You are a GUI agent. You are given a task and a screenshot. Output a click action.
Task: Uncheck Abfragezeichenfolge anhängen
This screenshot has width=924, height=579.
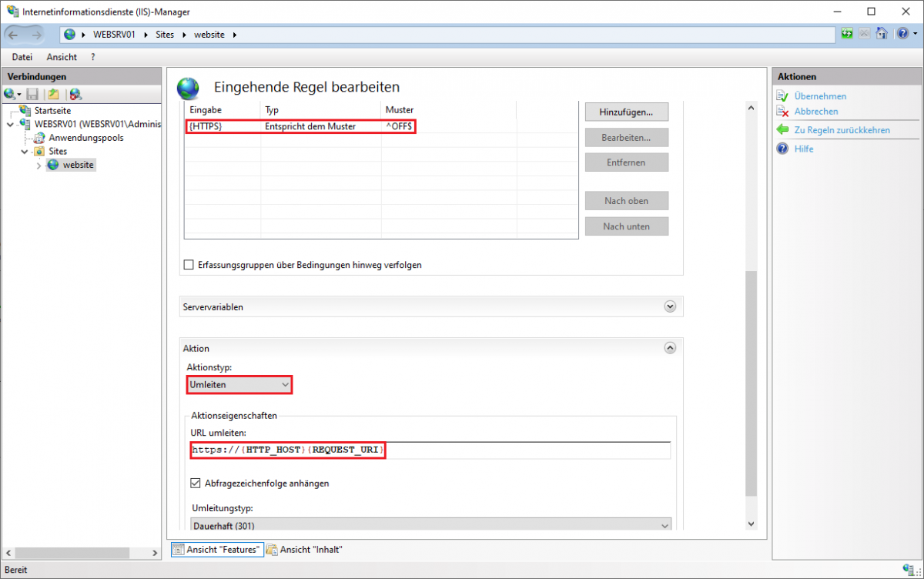196,484
